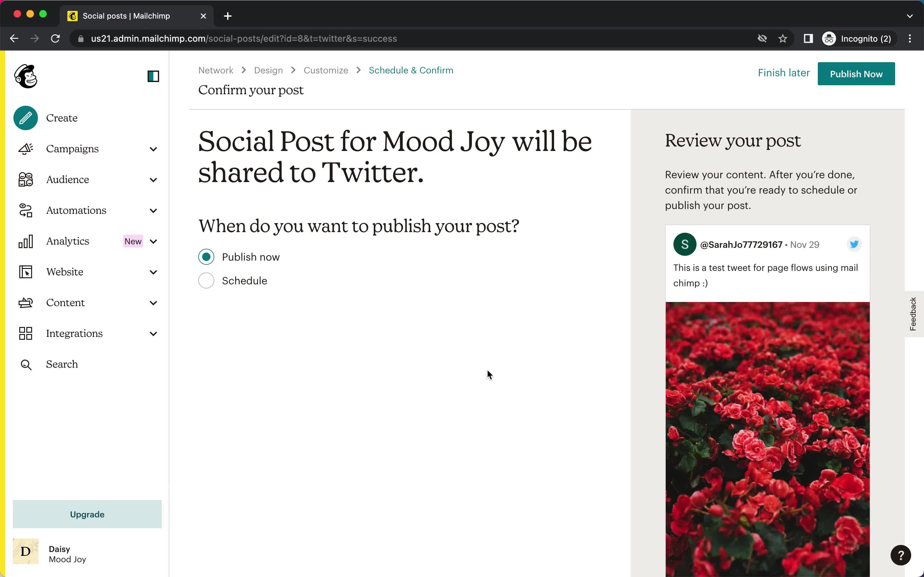
Task: Click the Search icon in sidebar
Action: [25, 364]
